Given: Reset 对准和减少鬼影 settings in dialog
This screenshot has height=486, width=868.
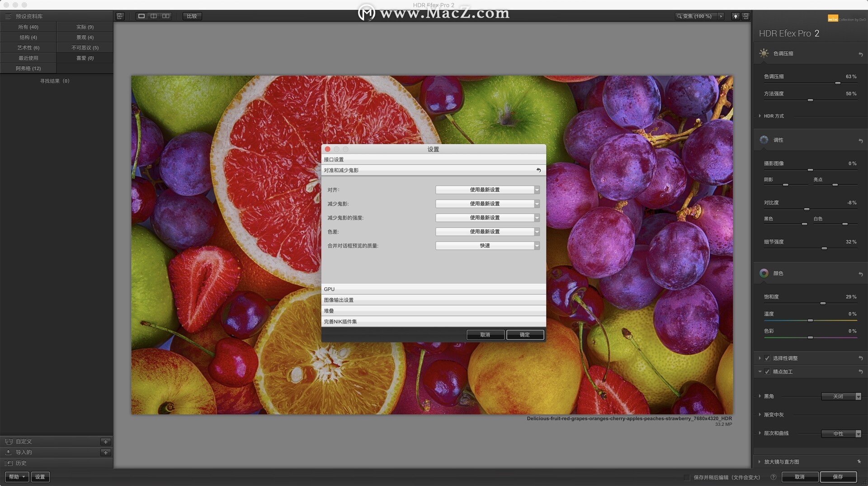Looking at the screenshot, I should tap(538, 170).
